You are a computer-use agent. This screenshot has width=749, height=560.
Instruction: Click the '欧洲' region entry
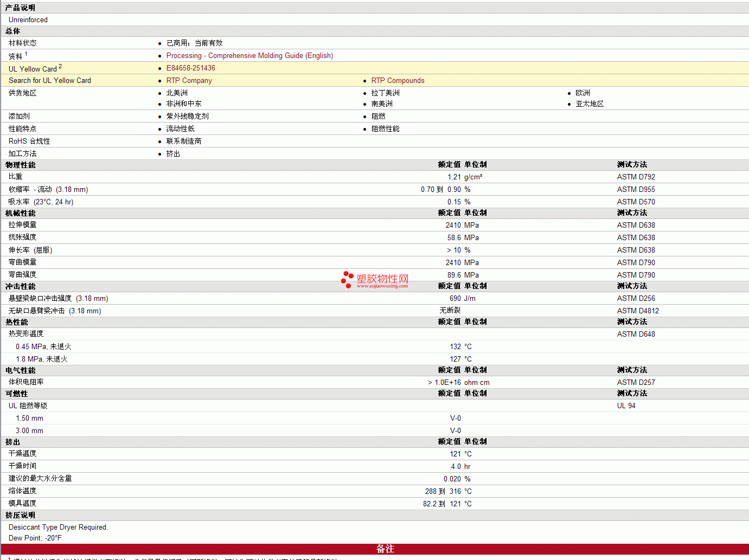583,93
